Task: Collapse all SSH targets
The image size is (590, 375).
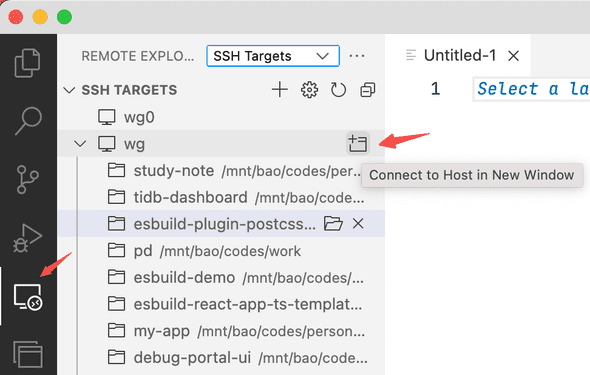Action: click(x=368, y=90)
